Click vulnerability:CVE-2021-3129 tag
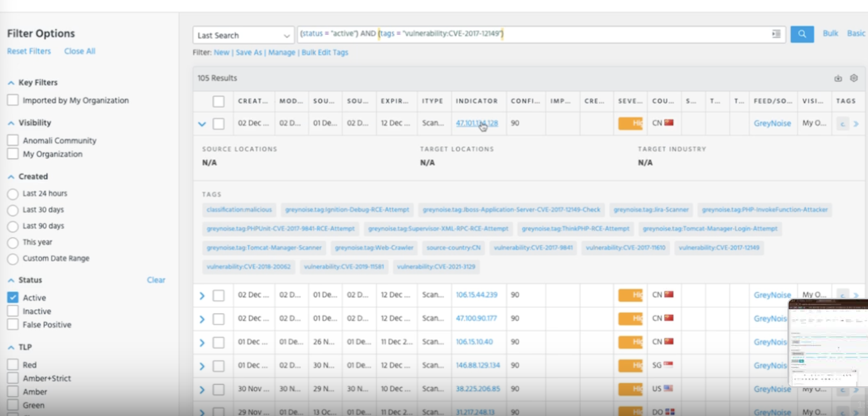Screen dimensions: 868x416 click(x=436, y=267)
